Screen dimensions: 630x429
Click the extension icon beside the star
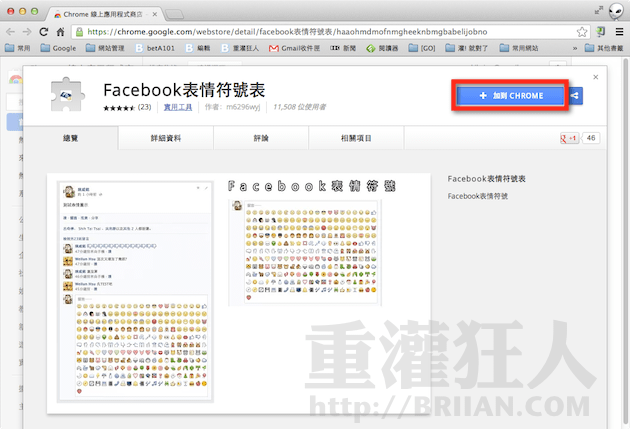(x=601, y=32)
